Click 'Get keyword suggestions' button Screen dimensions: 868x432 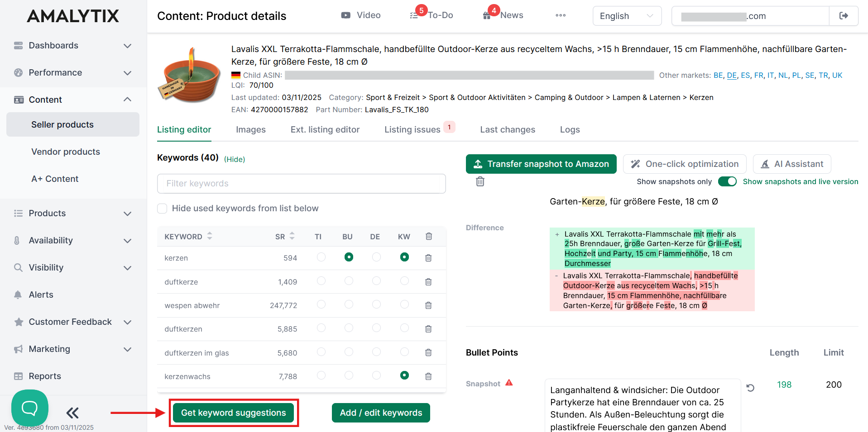coord(234,413)
